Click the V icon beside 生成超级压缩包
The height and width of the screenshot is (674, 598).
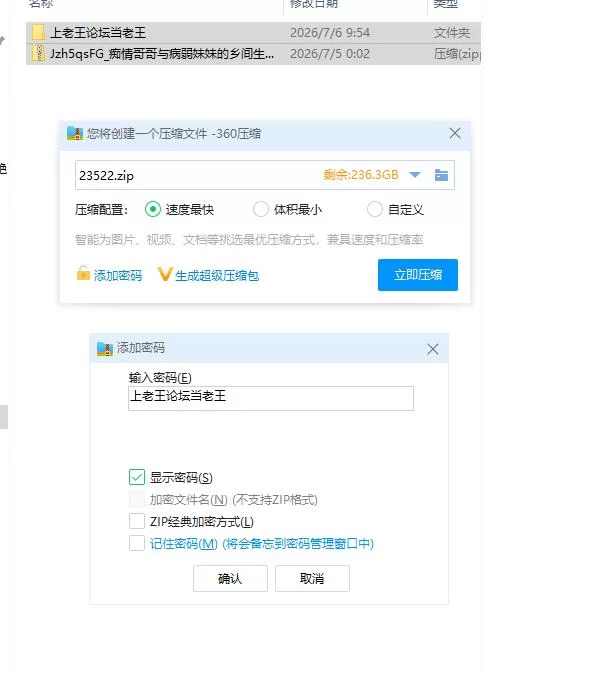click(165, 274)
